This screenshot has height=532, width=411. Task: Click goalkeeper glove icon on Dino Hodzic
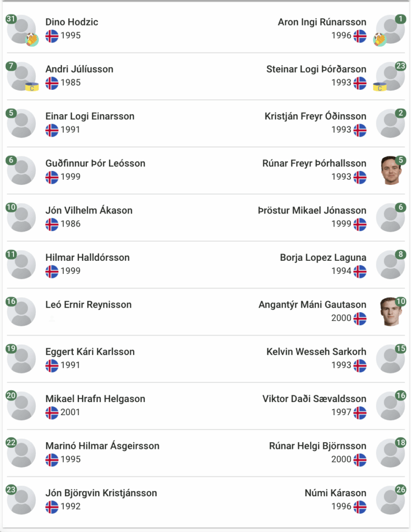(32, 39)
